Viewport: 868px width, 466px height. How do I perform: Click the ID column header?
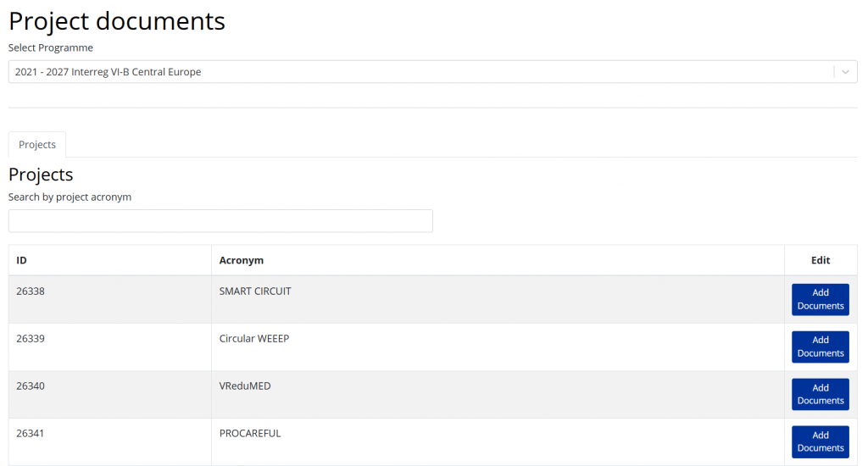click(22, 260)
